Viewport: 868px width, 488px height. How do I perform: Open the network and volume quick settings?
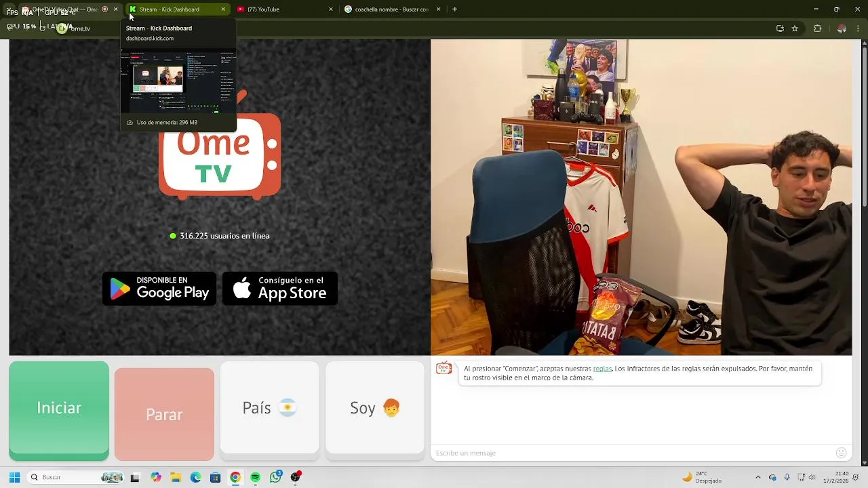click(x=807, y=477)
